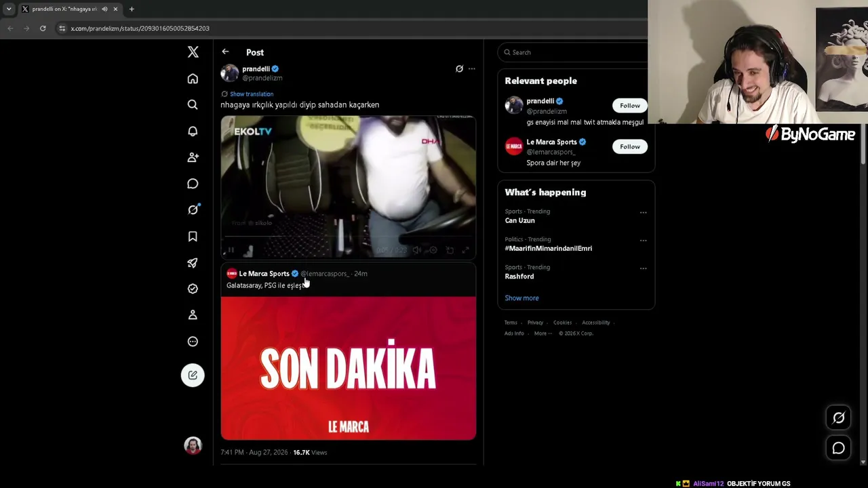The image size is (868, 488).
Task: Expand the tab search dropdown
Action: coord(9,9)
